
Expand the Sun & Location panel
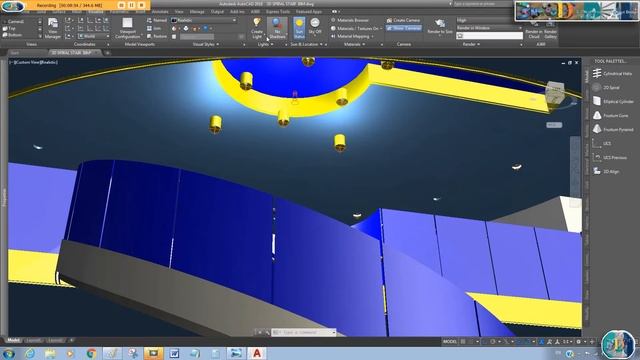click(307, 44)
